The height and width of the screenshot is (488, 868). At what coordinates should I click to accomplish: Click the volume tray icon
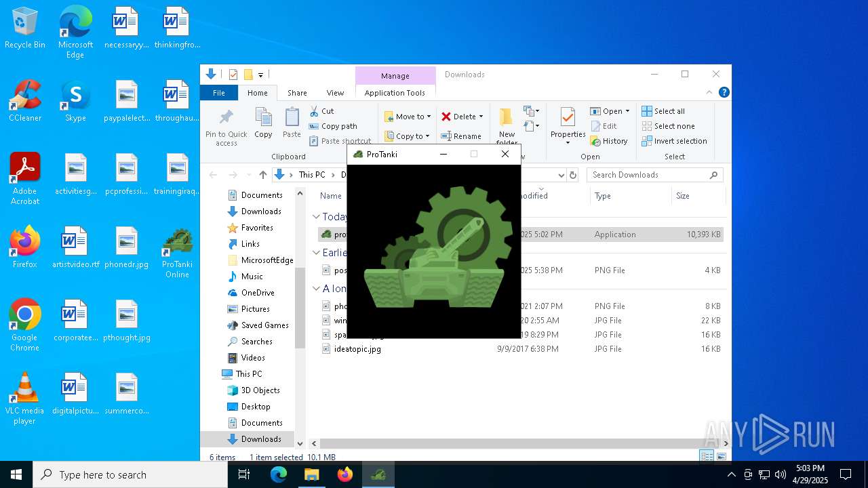click(781, 474)
